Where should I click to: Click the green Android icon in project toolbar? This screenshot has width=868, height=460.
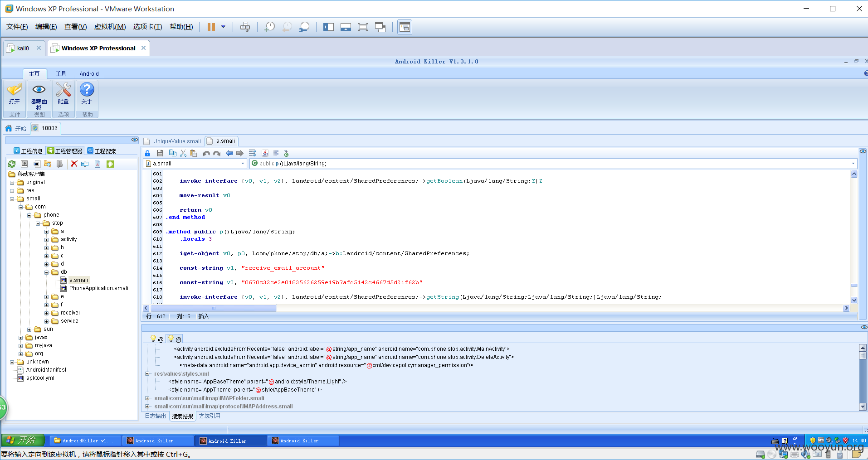coord(110,164)
